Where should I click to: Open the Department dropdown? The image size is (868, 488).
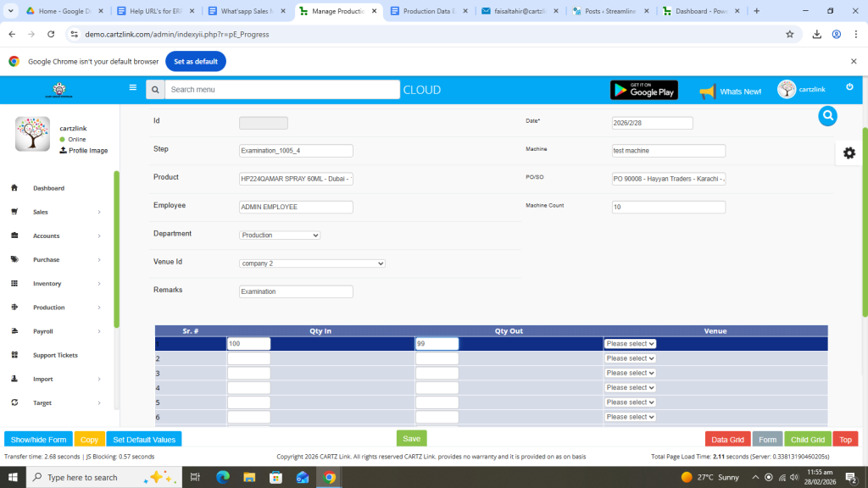point(280,235)
